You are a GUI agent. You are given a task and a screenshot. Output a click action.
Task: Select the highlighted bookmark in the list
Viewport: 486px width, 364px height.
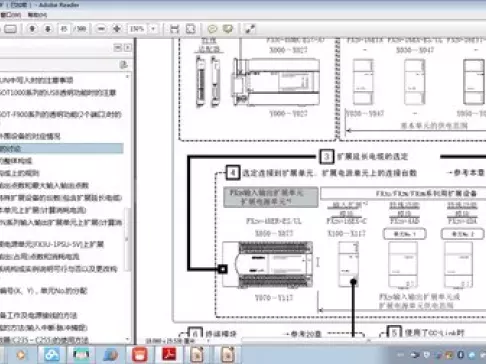(62, 148)
